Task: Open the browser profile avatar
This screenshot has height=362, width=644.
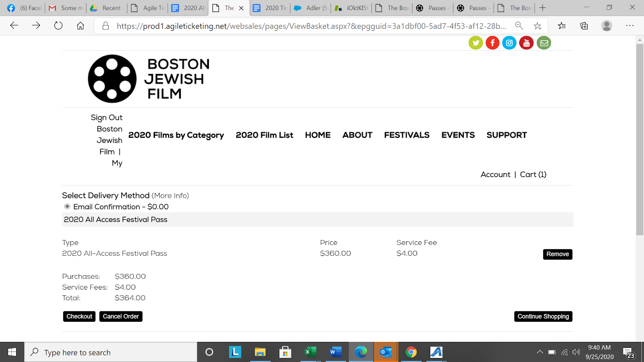Action: point(607,26)
